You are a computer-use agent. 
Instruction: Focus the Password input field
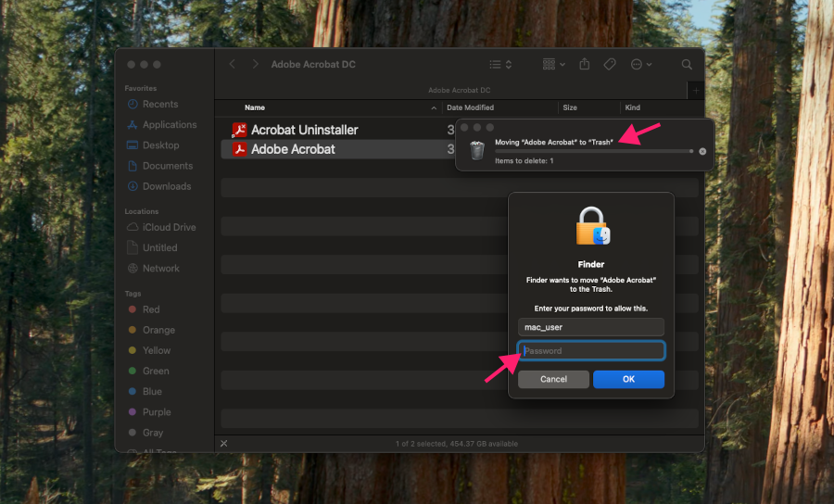click(591, 351)
